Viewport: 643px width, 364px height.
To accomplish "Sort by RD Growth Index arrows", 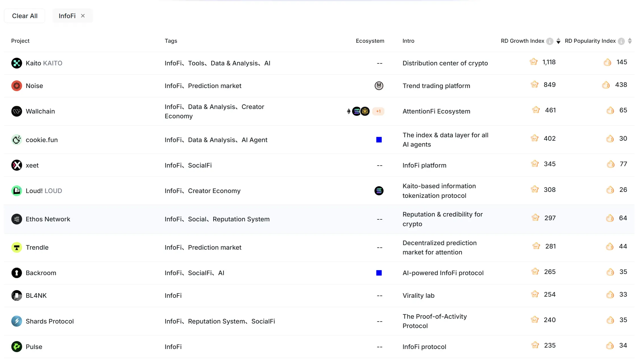I will [x=558, y=41].
